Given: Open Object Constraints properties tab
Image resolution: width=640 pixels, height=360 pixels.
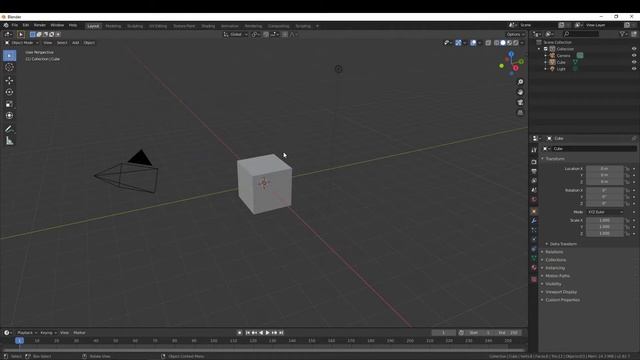Looking at the screenshot, I should point(534,249).
